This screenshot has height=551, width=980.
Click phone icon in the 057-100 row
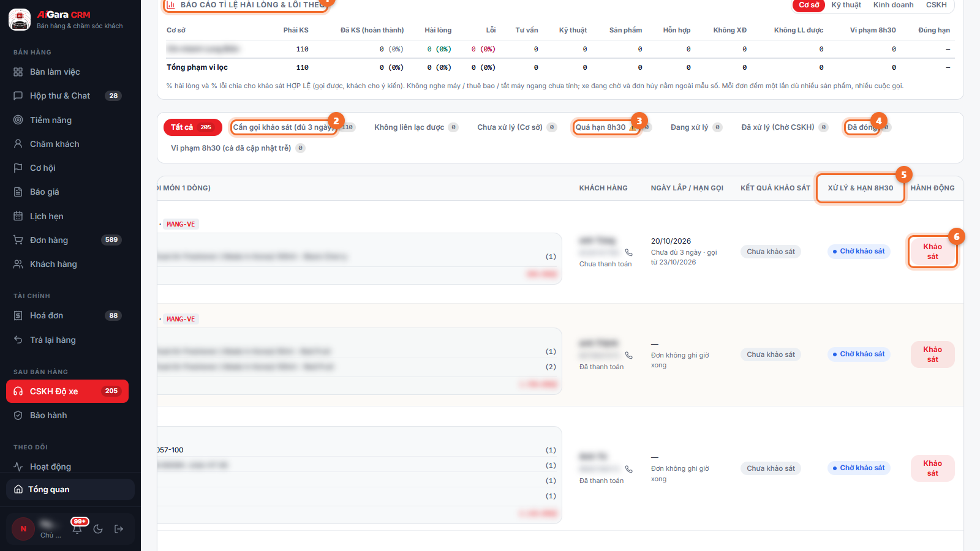[628, 469]
